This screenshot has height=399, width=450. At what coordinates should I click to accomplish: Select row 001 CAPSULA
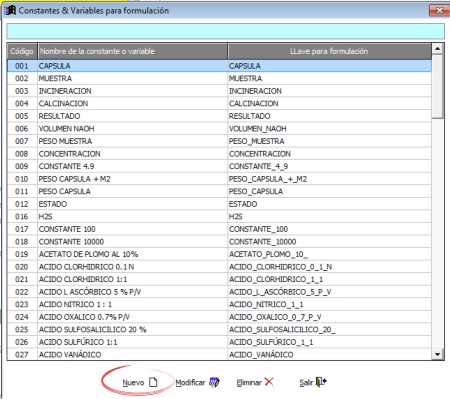219,66
